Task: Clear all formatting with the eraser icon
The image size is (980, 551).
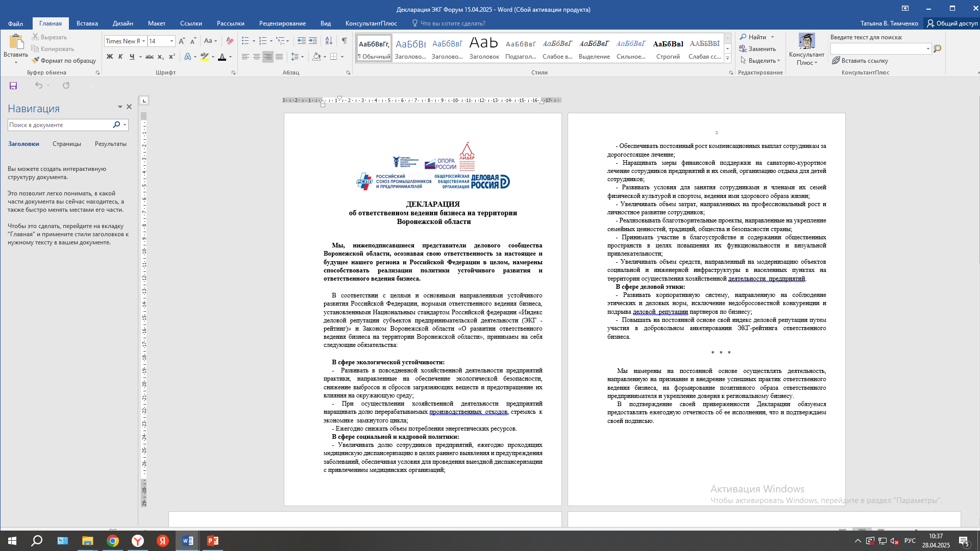Action: (230, 41)
